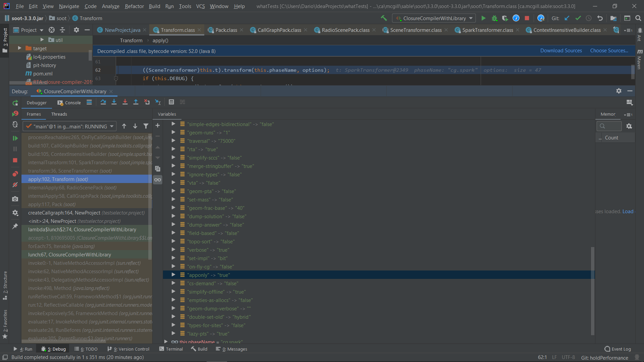Open the Evaluate Expression calculator tool
644x362 pixels.
pyautogui.click(x=171, y=102)
